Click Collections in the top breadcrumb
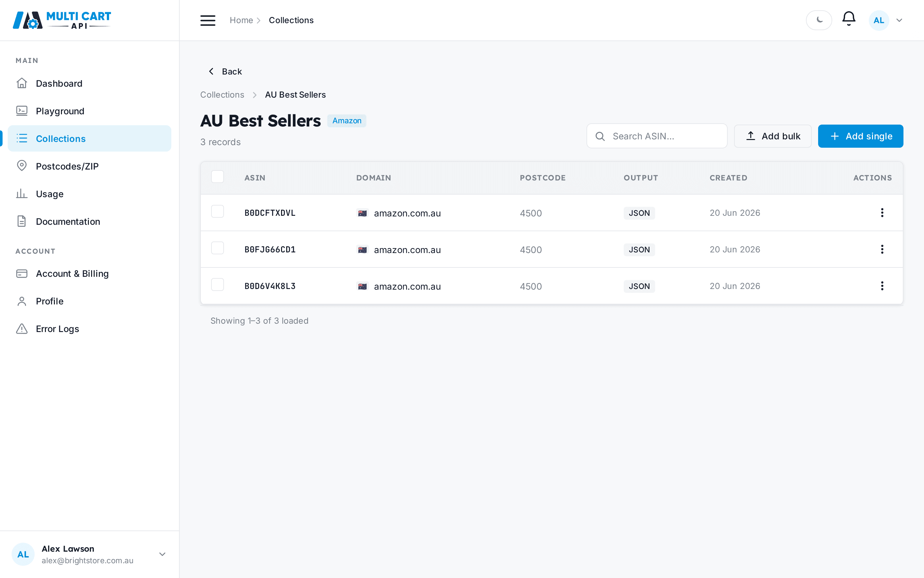Viewport: 924px width, 578px height. (x=291, y=20)
